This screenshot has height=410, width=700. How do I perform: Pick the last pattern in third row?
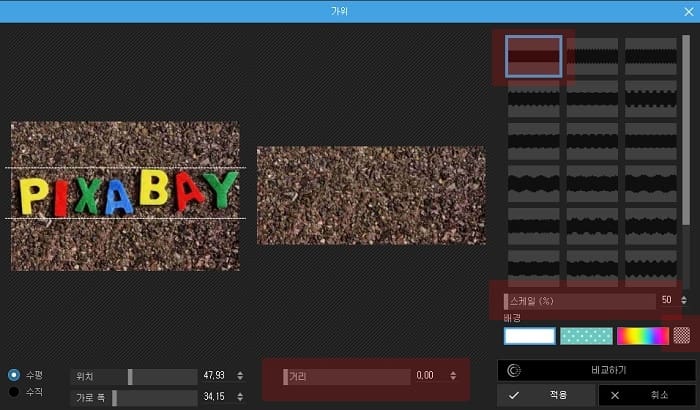tap(651, 141)
